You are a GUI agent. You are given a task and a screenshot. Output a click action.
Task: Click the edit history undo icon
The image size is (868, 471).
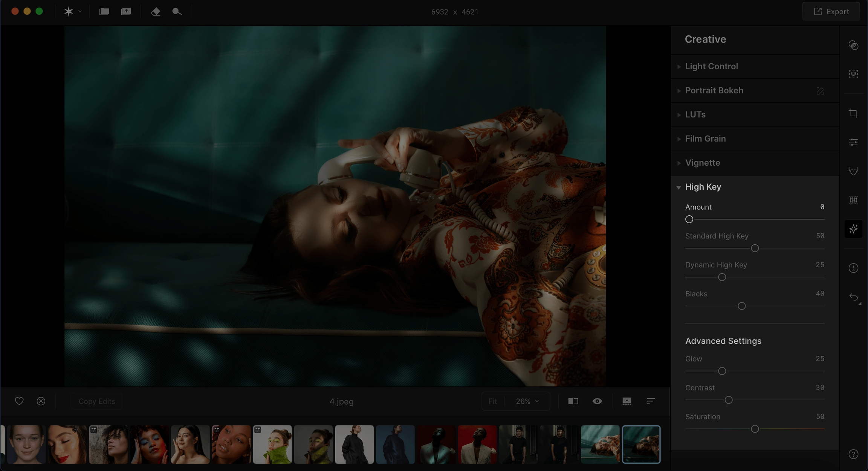pos(853,297)
